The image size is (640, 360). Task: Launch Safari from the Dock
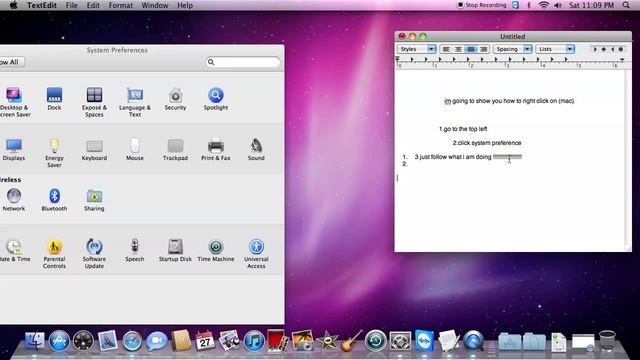pos(132,341)
